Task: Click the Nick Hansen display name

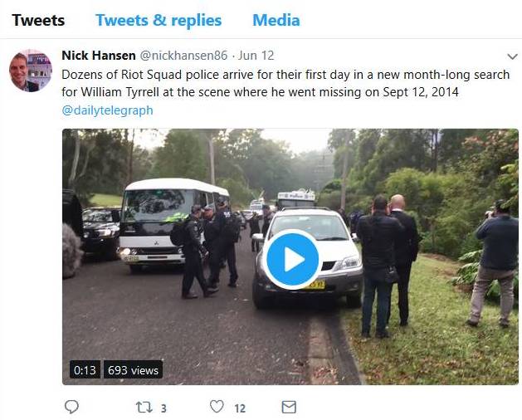Action: 97,56
